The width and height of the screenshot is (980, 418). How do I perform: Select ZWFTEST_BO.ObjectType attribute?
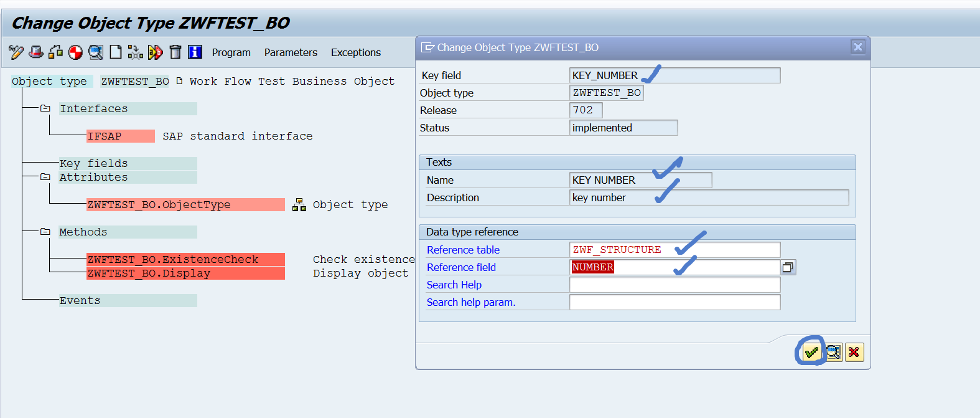pyautogui.click(x=185, y=204)
